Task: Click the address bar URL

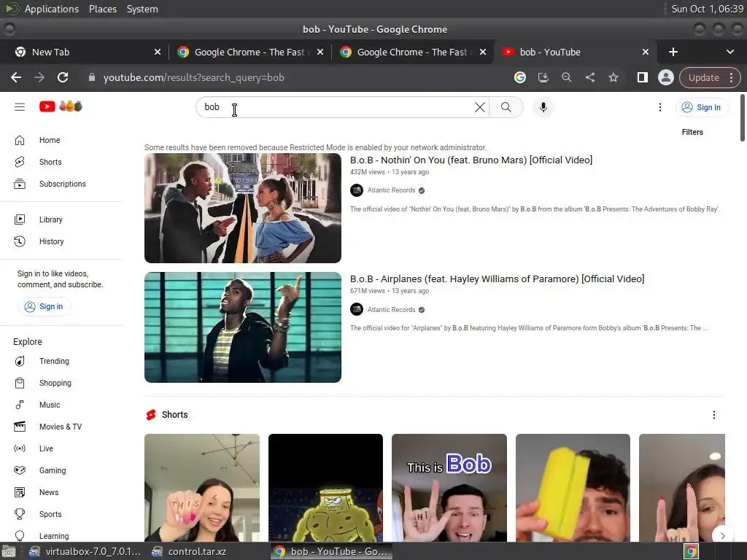Action: [193, 77]
